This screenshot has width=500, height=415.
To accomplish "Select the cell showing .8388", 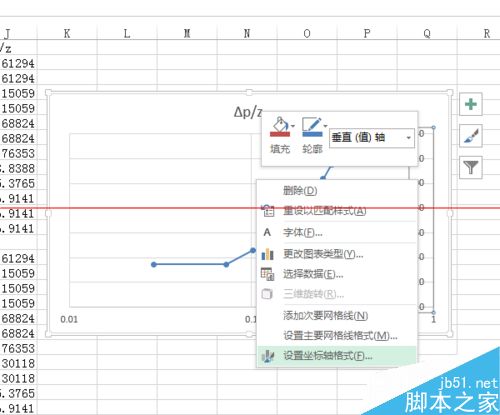I will [x=18, y=169].
